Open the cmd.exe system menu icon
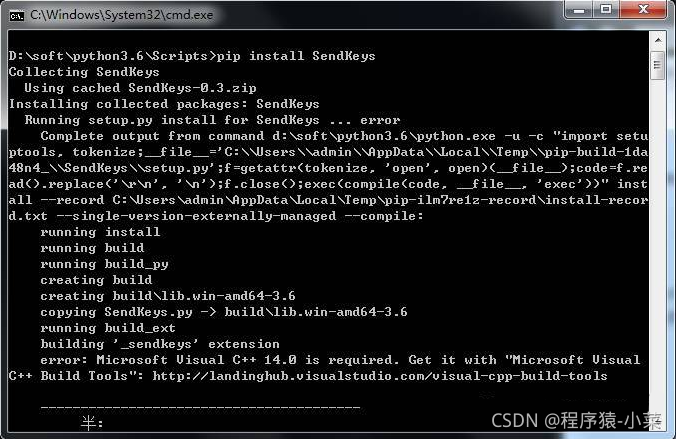Screen dimensions: 676x439 tap(17, 16)
